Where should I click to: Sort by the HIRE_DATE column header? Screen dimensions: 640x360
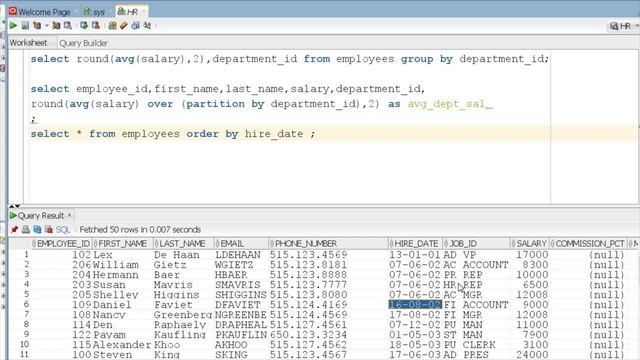(x=415, y=244)
